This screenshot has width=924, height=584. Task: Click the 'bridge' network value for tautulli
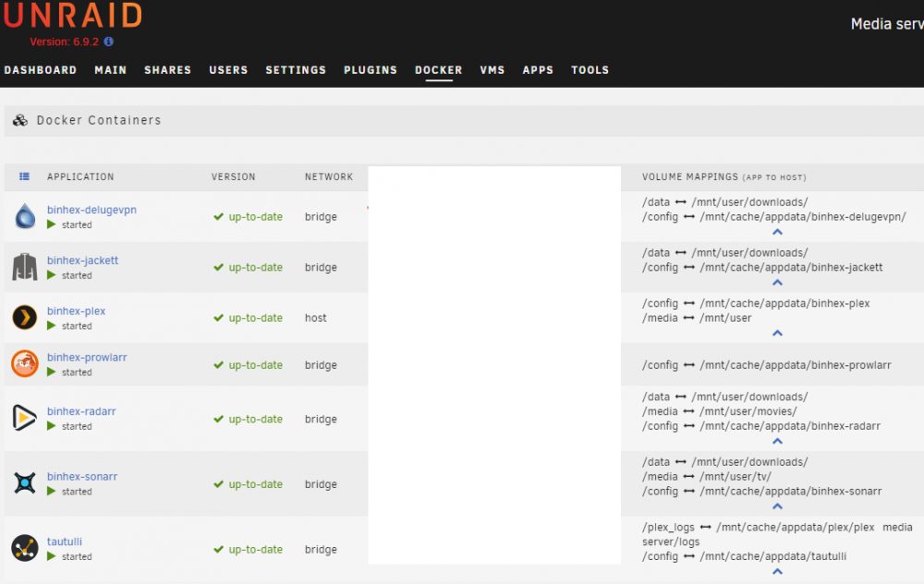(321, 550)
